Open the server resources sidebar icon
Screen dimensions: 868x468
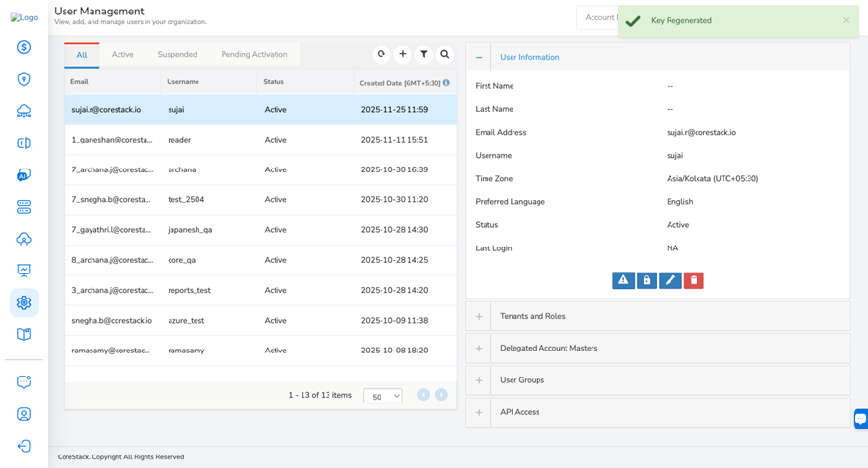[24, 207]
